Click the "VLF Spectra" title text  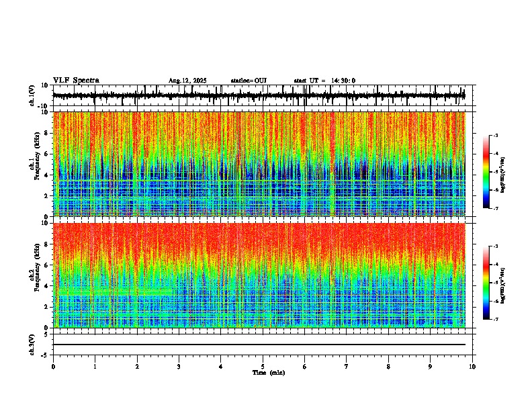[76, 81]
